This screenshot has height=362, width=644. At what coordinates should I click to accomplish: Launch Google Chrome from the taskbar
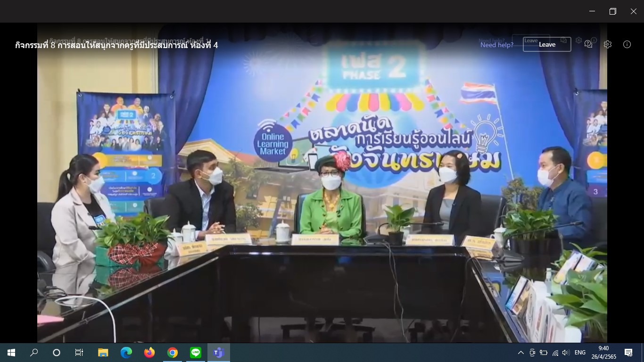(x=173, y=353)
